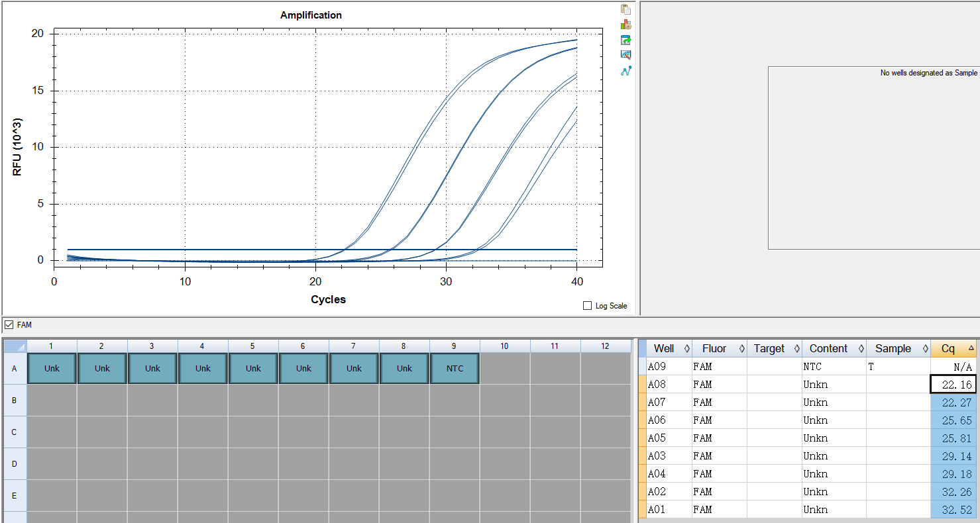Select plate column header 5
Image resolution: width=980 pixels, height=523 pixels.
pos(253,346)
